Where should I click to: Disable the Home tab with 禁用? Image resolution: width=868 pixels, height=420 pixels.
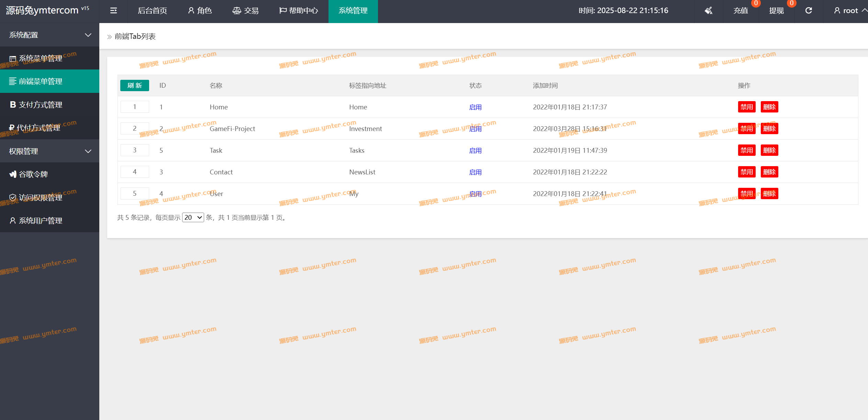click(747, 107)
